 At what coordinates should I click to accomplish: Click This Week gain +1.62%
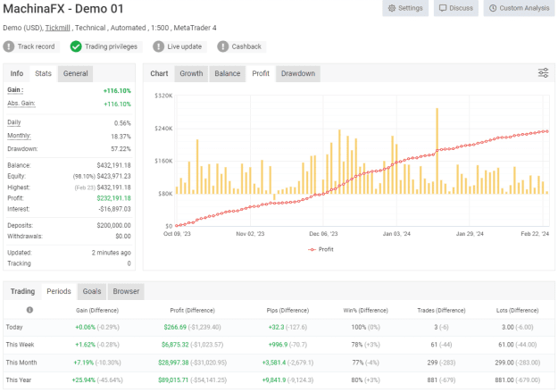(x=85, y=345)
